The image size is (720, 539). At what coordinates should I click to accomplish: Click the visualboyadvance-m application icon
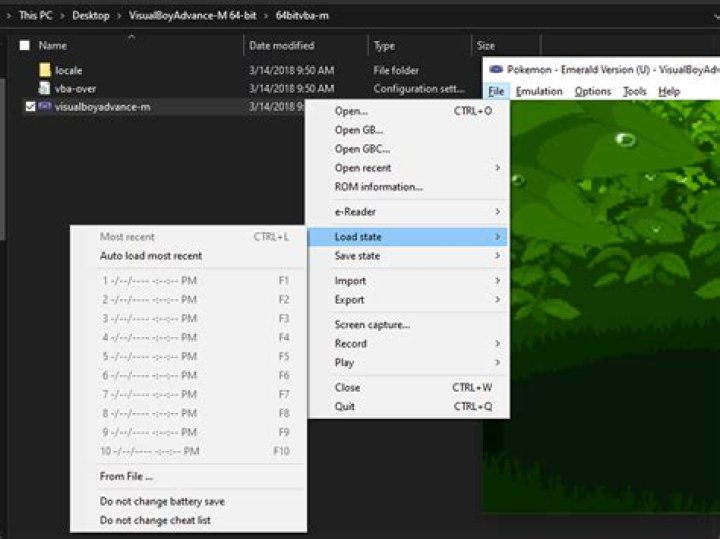pyautogui.click(x=45, y=107)
